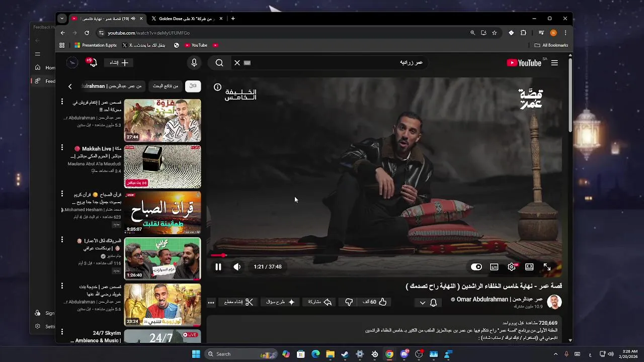The height and width of the screenshot is (362, 644).
Task: Open options menu for 24/7 Skyrim video
Action: point(62,332)
